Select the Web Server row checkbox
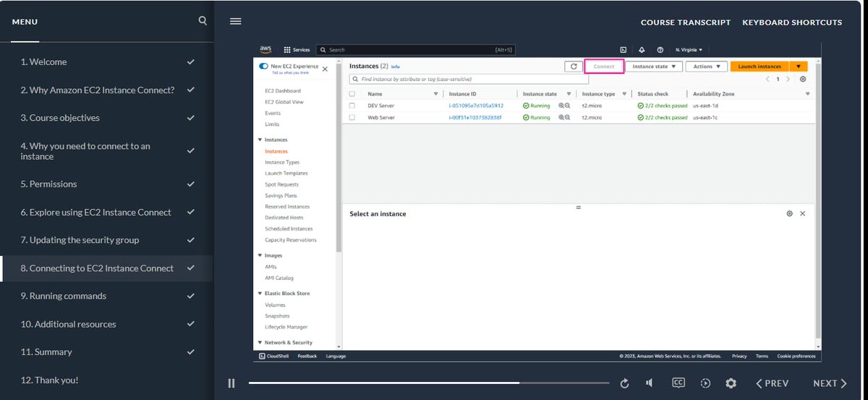Screen dimensions: 868x400 click(x=352, y=117)
